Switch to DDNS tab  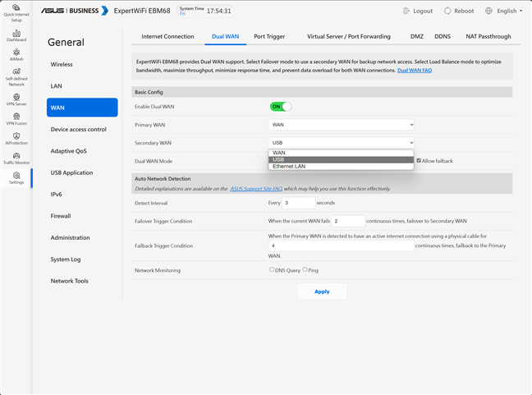point(443,36)
